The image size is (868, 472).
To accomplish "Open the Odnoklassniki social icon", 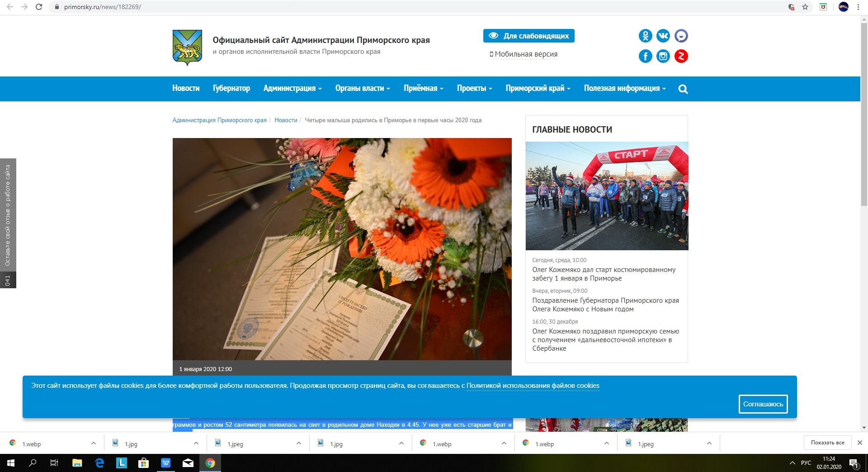I will 645,36.
